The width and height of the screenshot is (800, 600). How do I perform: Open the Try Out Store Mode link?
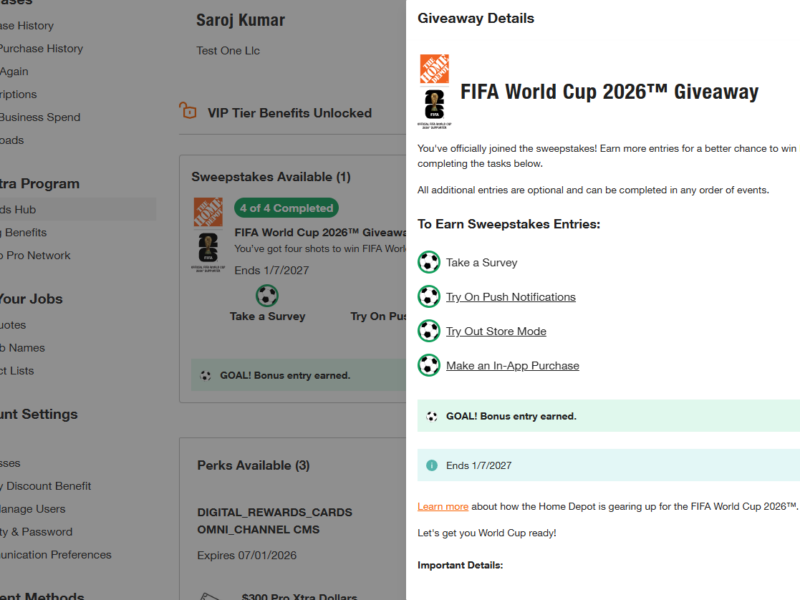(496, 331)
